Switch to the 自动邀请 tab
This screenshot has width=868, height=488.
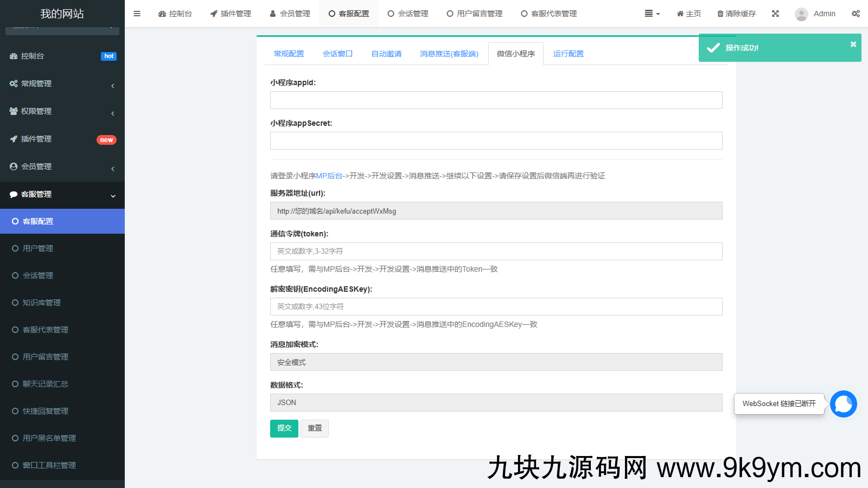[x=386, y=54]
